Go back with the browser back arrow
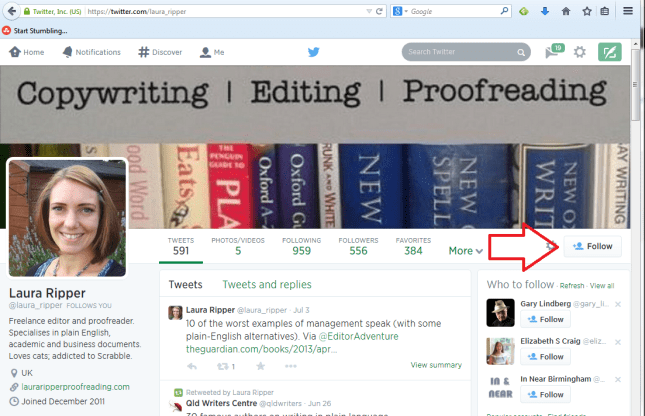 [12, 11]
